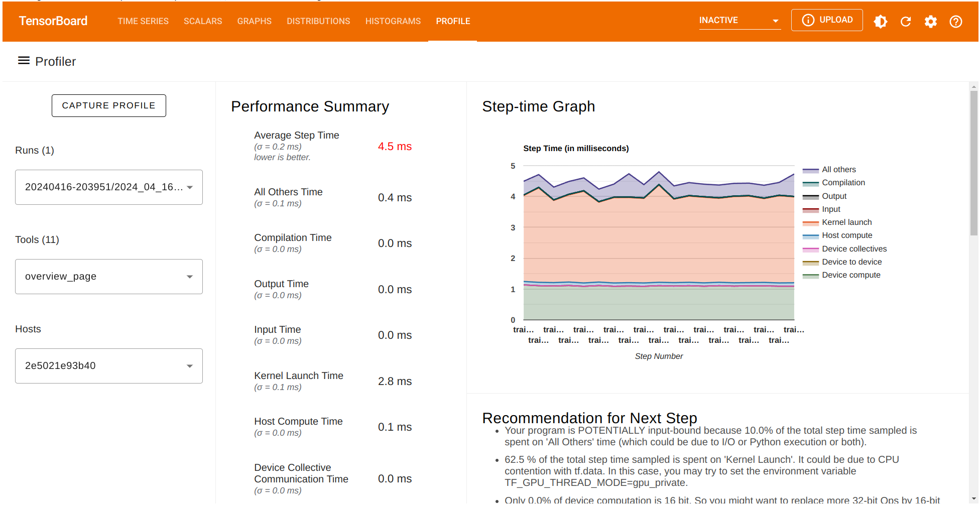Image resolution: width=980 pixels, height=505 pixels.
Task: Open the help question mark icon
Action: click(956, 21)
